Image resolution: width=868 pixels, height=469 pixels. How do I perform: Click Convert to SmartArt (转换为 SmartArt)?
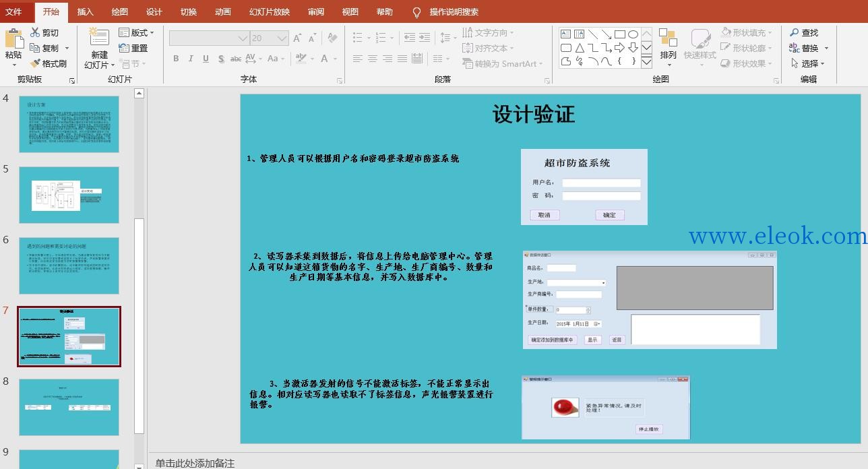click(503, 63)
